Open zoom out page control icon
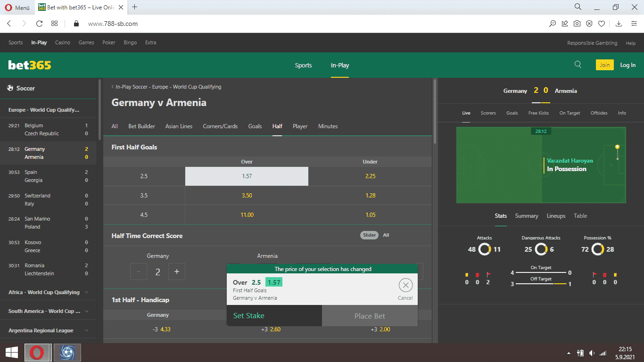 tap(553, 24)
